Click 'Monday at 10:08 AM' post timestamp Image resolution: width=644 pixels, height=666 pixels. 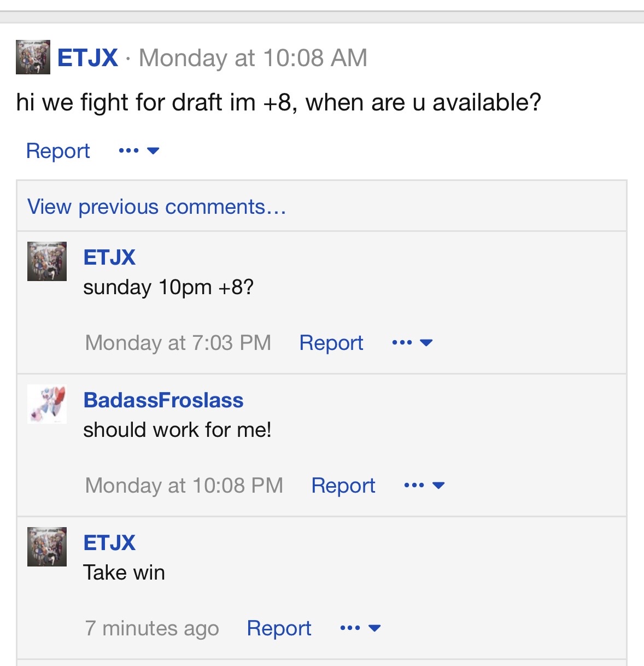253,58
